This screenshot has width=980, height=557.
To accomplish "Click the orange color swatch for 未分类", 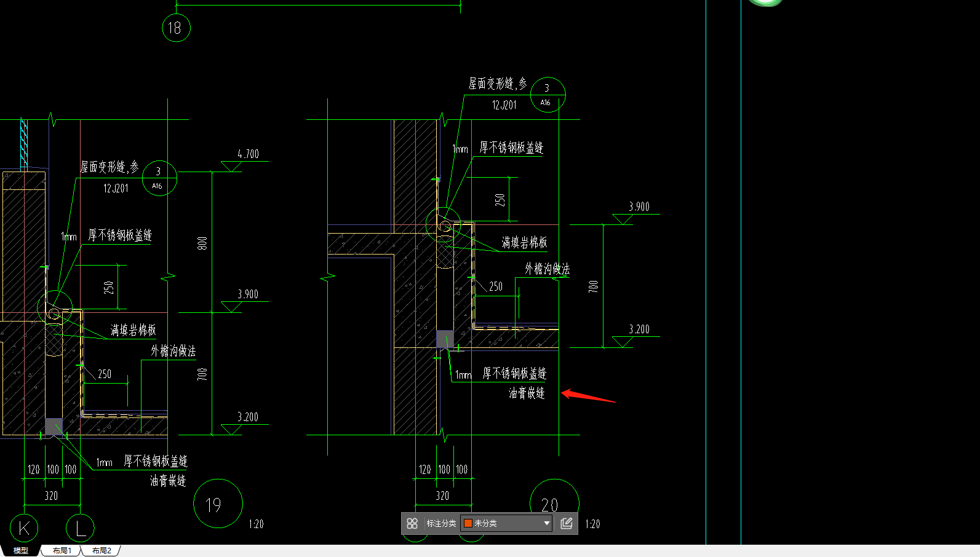I will click(x=468, y=523).
